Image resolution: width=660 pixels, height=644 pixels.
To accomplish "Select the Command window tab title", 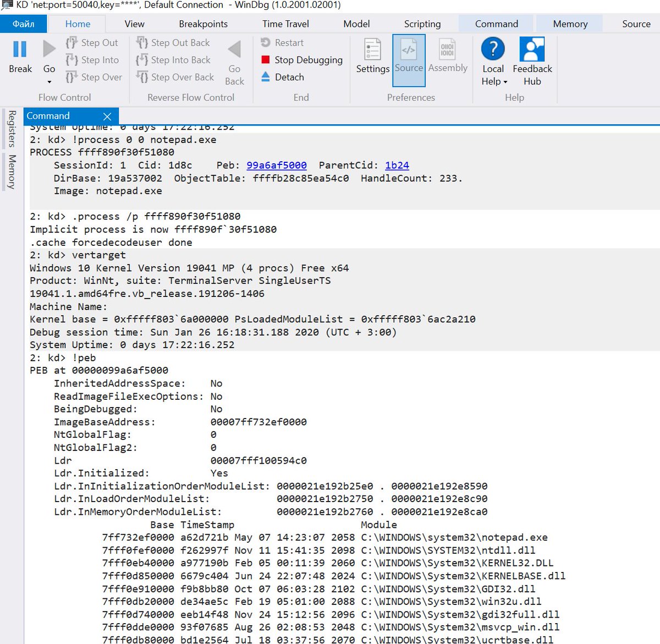I will pyautogui.click(x=48, y=116).
